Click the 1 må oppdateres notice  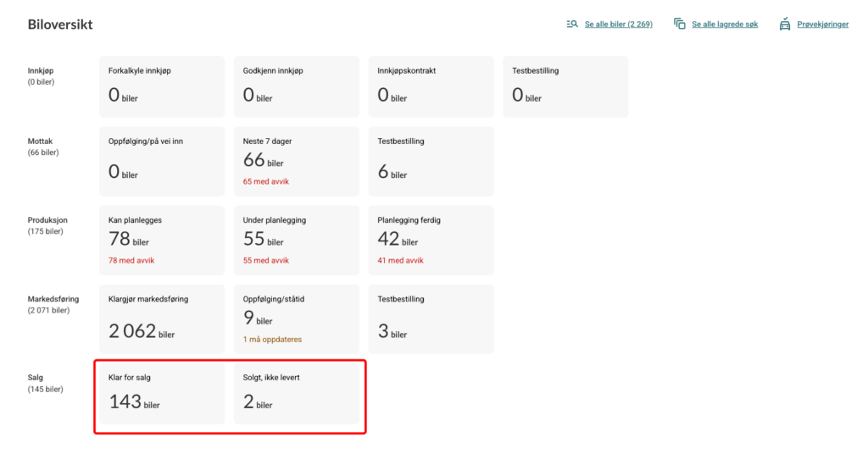(272, 340)
